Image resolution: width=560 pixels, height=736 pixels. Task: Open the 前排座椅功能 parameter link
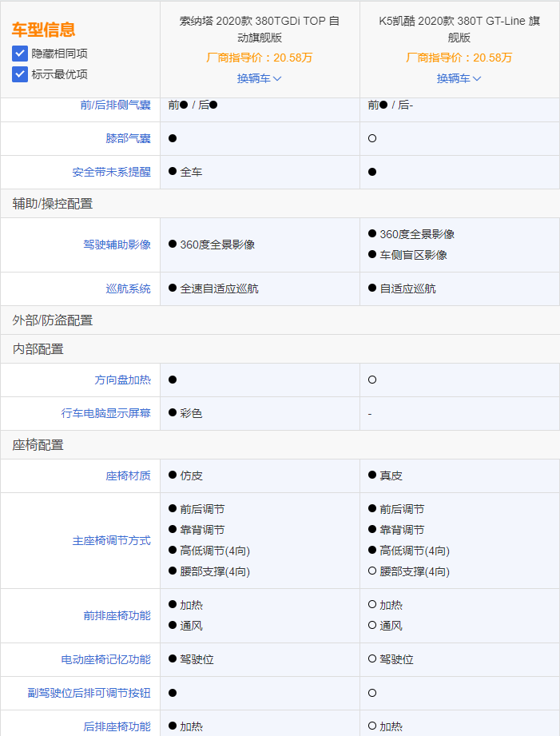pyautogui.click(x=117, y=615)
